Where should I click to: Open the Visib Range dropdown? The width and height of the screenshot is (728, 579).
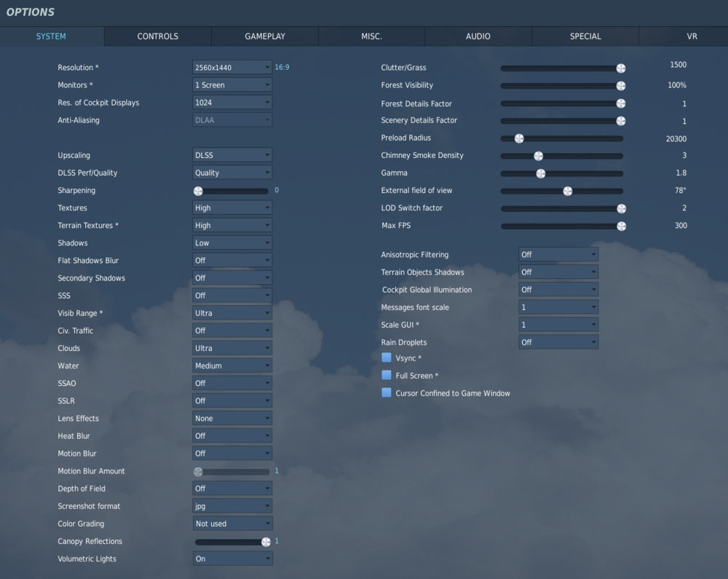(232, 313)
